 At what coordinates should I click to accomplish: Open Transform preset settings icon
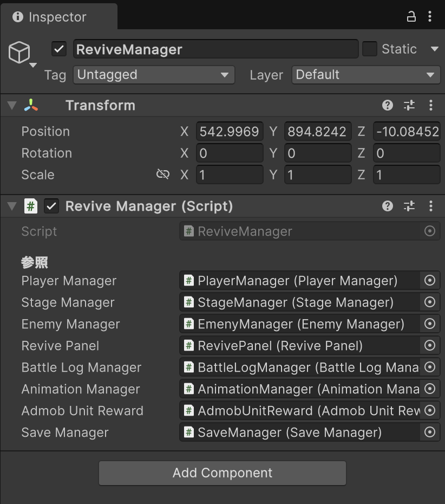409,105
